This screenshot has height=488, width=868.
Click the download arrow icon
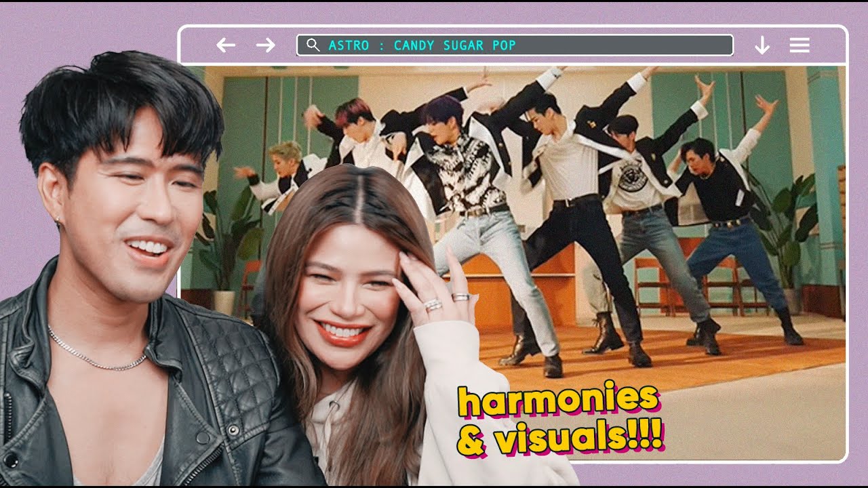point(762,45)
